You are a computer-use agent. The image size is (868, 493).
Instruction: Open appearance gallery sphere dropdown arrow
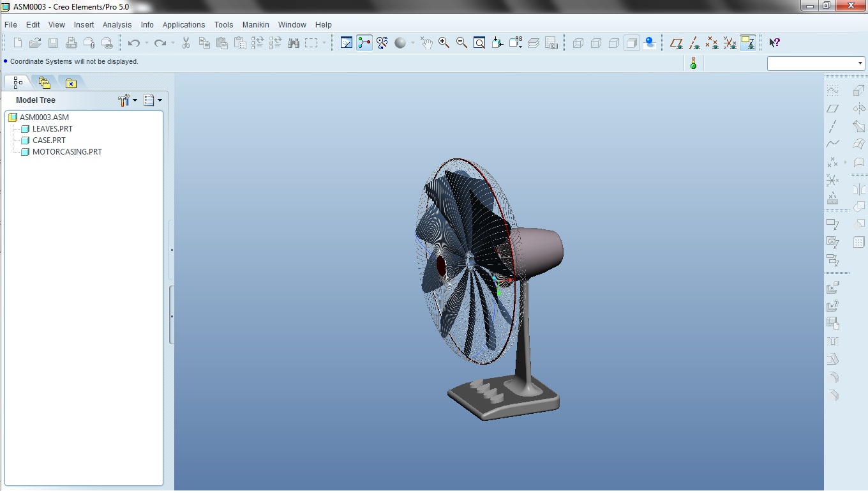(412, 43)
